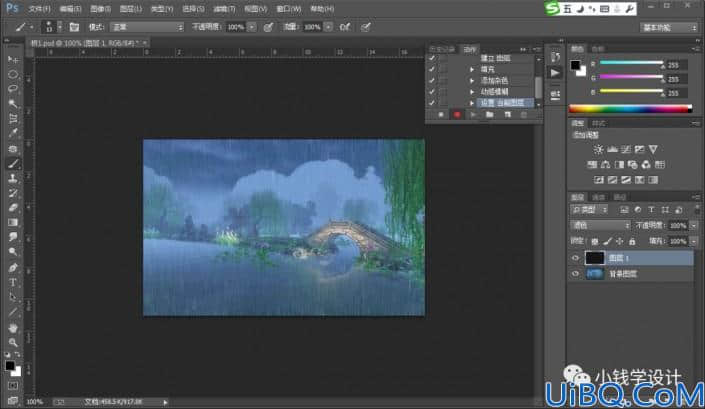Open collapsed Actions panel play icon
This screenshot has height=409, width=705.
[x=555, y=72]
